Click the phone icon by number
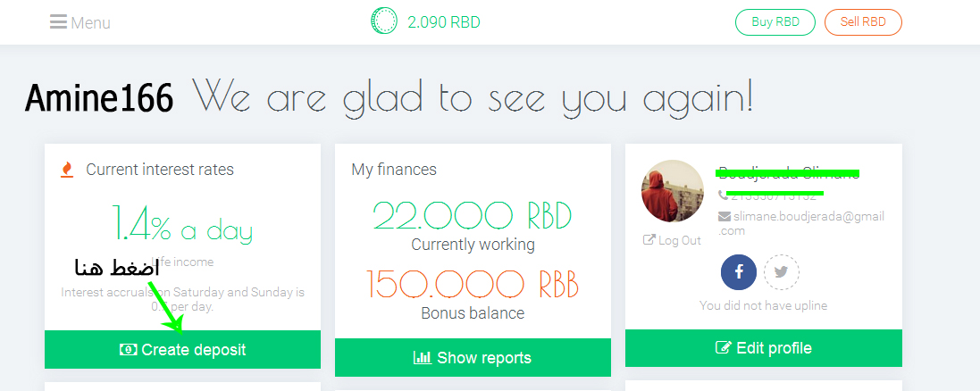980x391 pixels. [x=723, y=195]
